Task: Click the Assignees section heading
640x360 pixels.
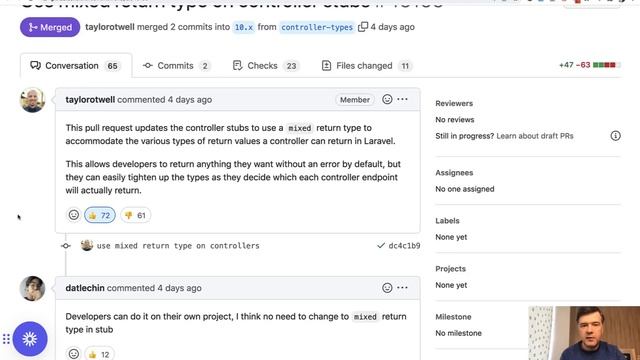Action: 454,173
